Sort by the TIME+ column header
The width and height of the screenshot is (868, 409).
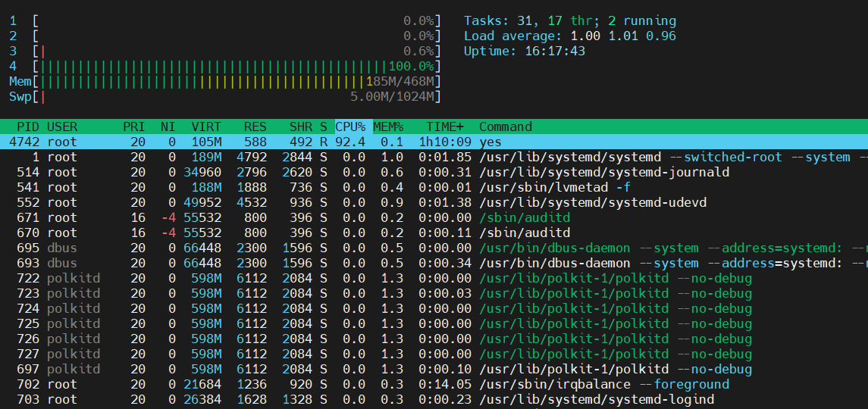coord(444,126)
